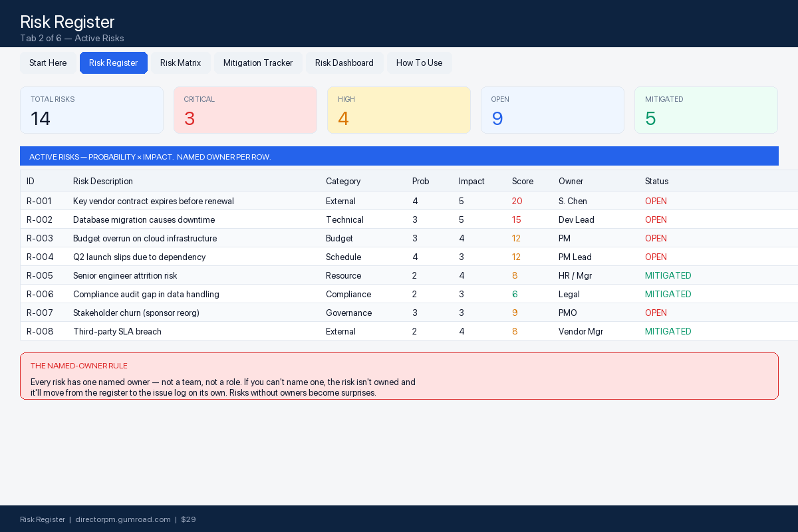Select the Risk Register tab
798x532 pixels.
click(x=114, y=63)
